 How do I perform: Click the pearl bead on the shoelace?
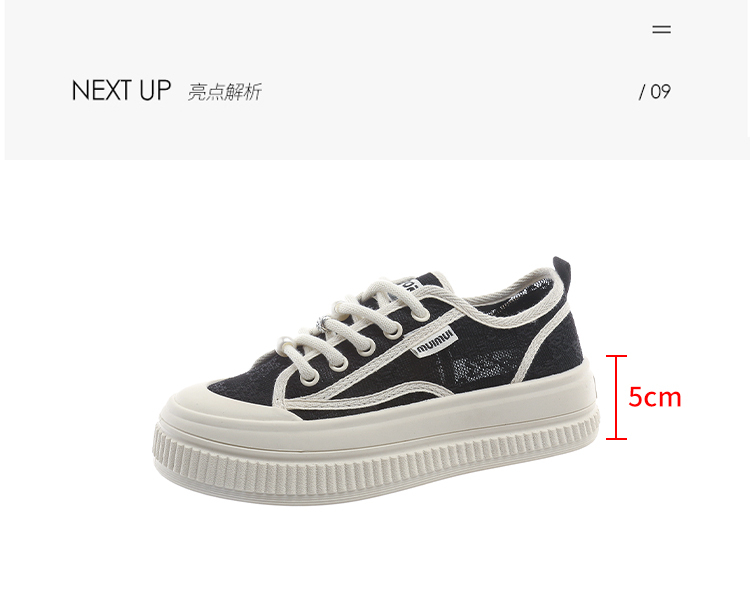[284, 342]
